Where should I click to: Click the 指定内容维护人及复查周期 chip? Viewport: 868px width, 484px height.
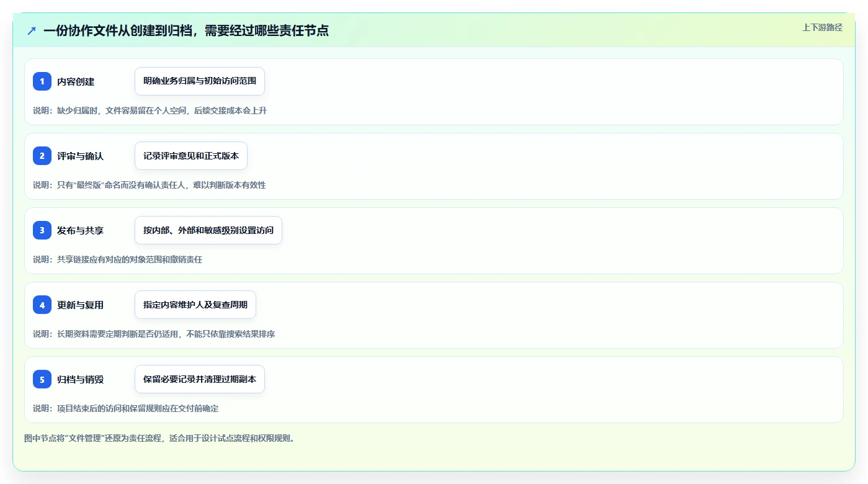click(x=195, y=305)
